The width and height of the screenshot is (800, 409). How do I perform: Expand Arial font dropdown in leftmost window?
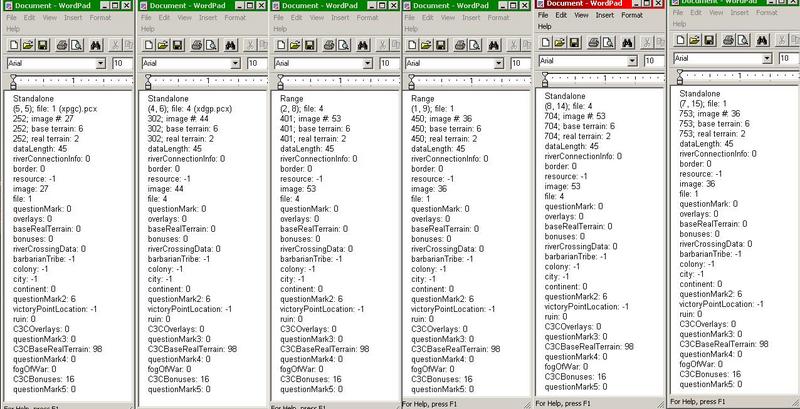(101, 63)
